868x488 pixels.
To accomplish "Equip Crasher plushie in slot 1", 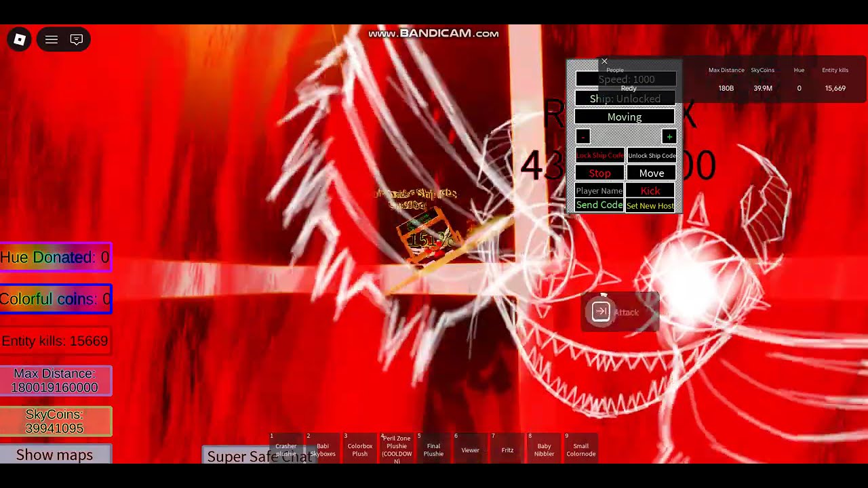I will pos(286,449).
